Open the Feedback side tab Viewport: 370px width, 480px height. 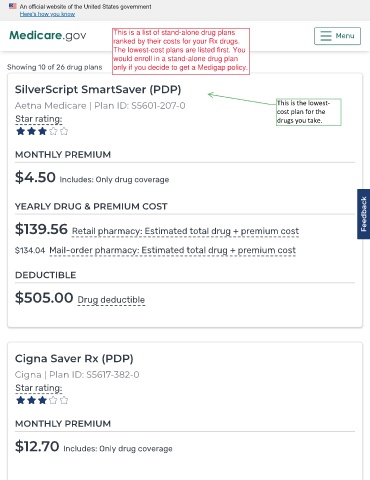[364, 214]
